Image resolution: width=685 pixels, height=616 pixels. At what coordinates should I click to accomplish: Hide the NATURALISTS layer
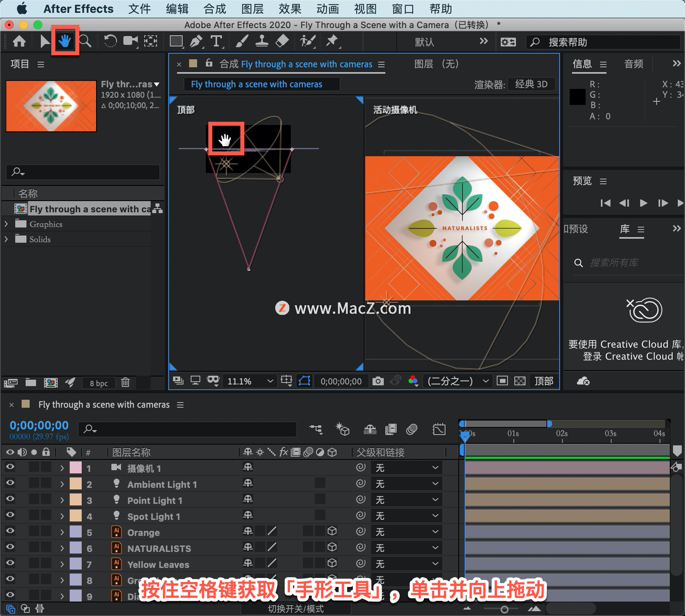point(10,547)
